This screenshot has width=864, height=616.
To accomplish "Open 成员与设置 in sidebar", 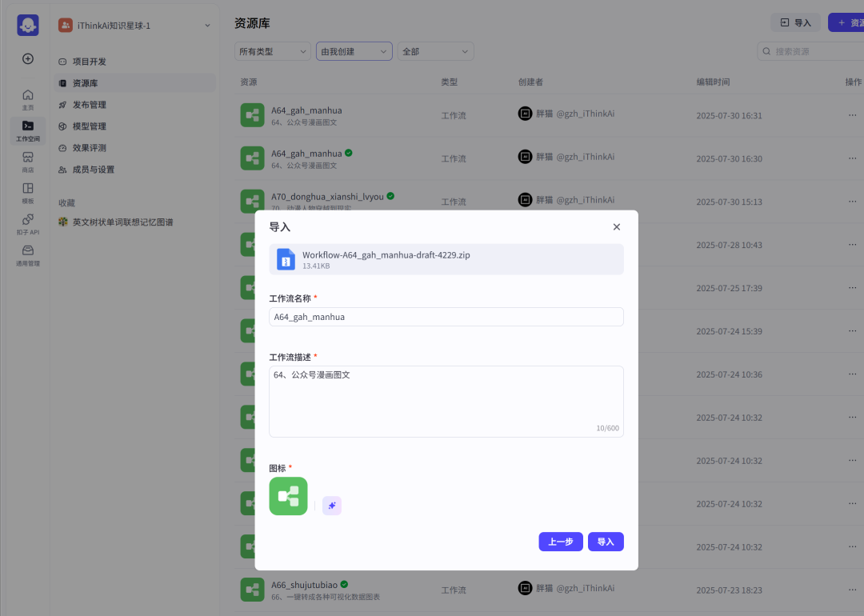I will click(135, 169).
